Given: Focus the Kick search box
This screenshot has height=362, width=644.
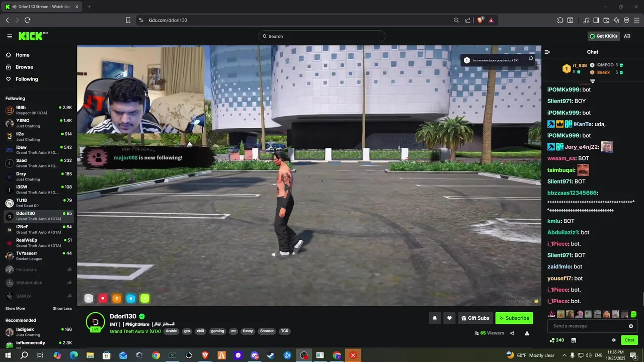Looking at the screenshot, I should [322, 36].
